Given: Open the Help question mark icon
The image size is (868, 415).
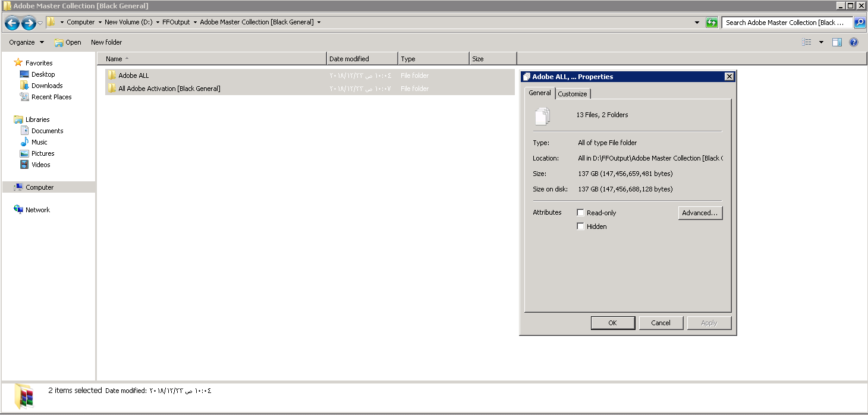Looking at the screenshot, I should click(x=854, y=42).
